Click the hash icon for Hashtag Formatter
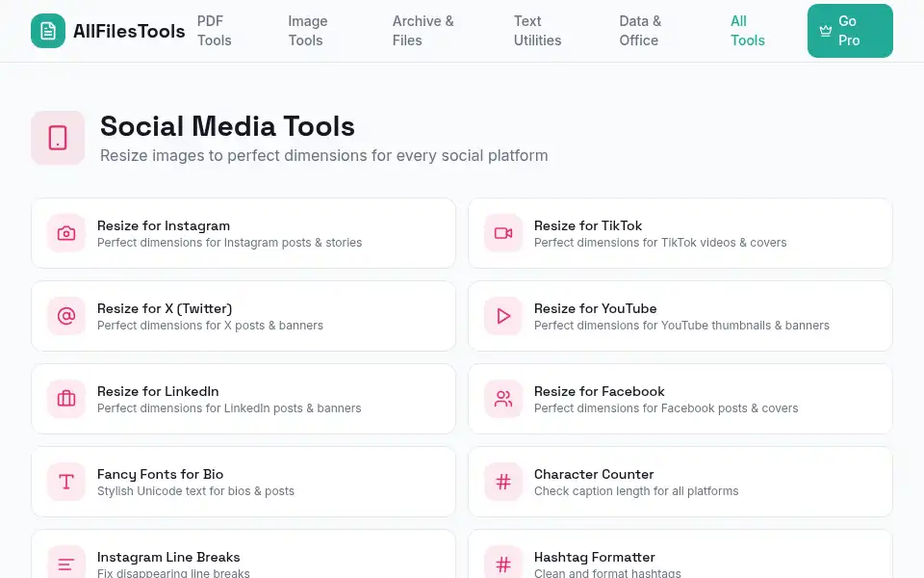Screen dimensions: 924x578 coord(503,565)
